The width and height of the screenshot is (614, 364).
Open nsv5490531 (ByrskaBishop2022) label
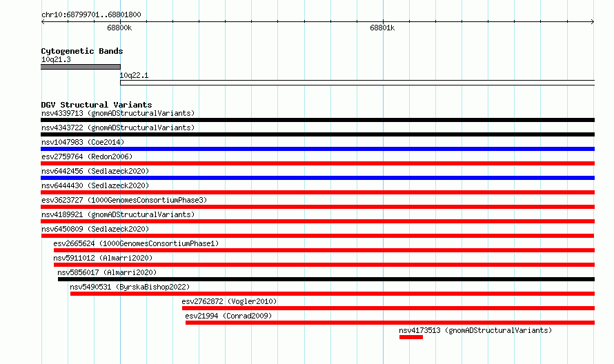[x=130, y=287]
